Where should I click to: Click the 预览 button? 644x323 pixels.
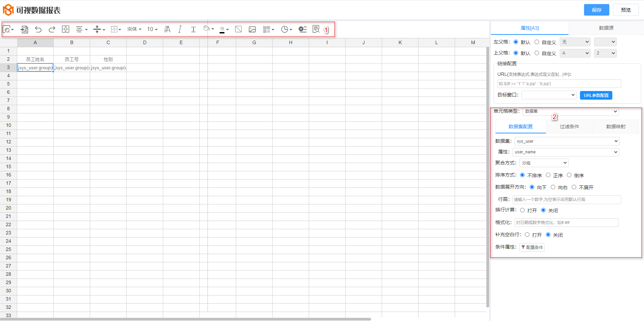coord(626,10)
